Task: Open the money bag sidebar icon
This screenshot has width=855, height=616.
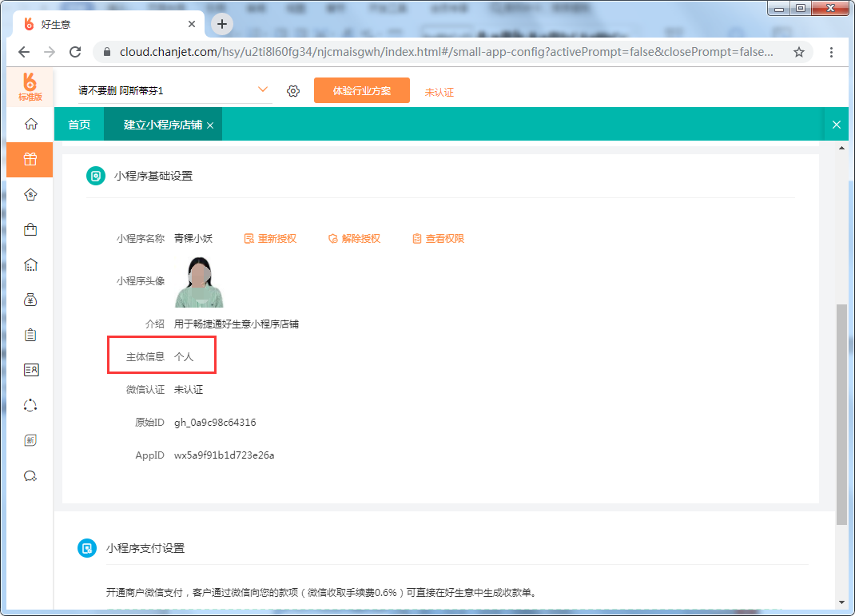Action: [30, 300]
